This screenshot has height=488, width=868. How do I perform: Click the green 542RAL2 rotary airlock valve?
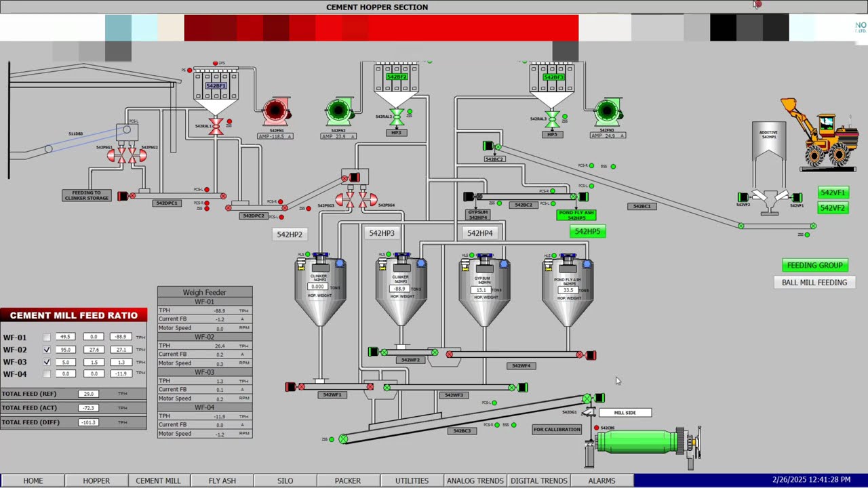pyautogui.click(x=397, y=117)
